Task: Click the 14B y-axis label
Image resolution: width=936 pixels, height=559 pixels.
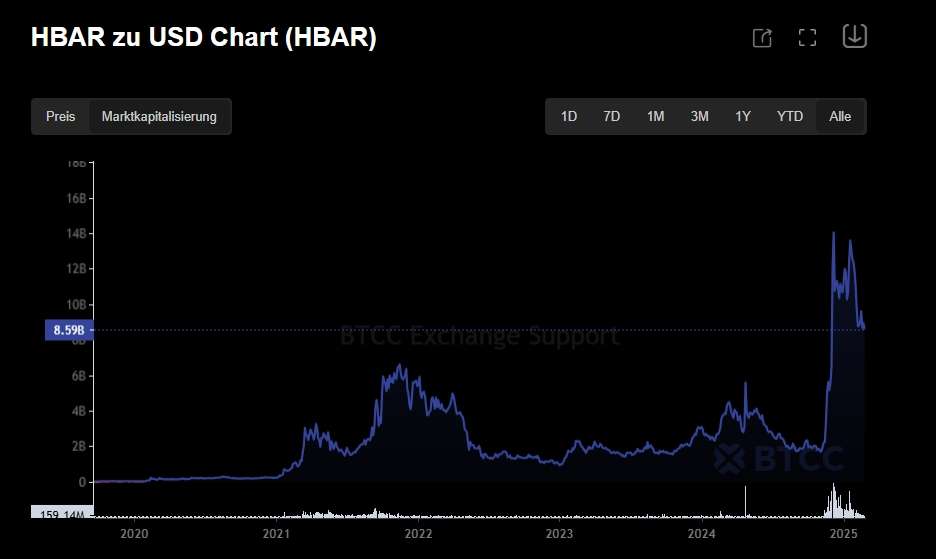Action: click(x=76, y=234)
